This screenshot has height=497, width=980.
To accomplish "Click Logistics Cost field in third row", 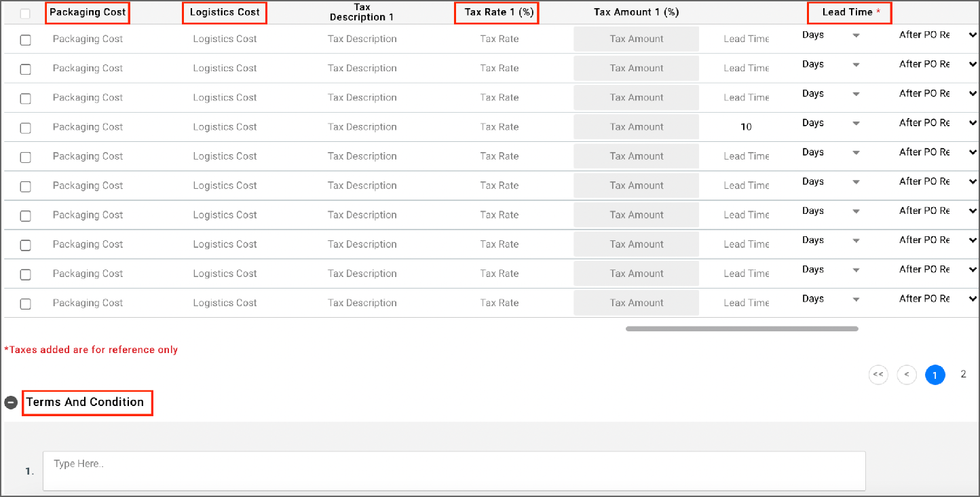I will pos(225,98).
